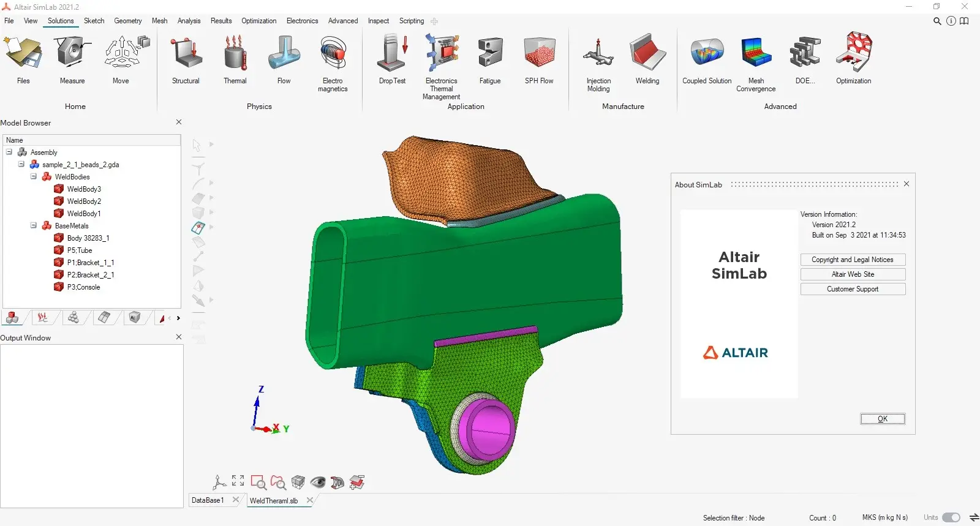The width and height of the screenshot is (980, 526).
Task: Close the WeldTheraml.slb tab
Action: (310, 500)
